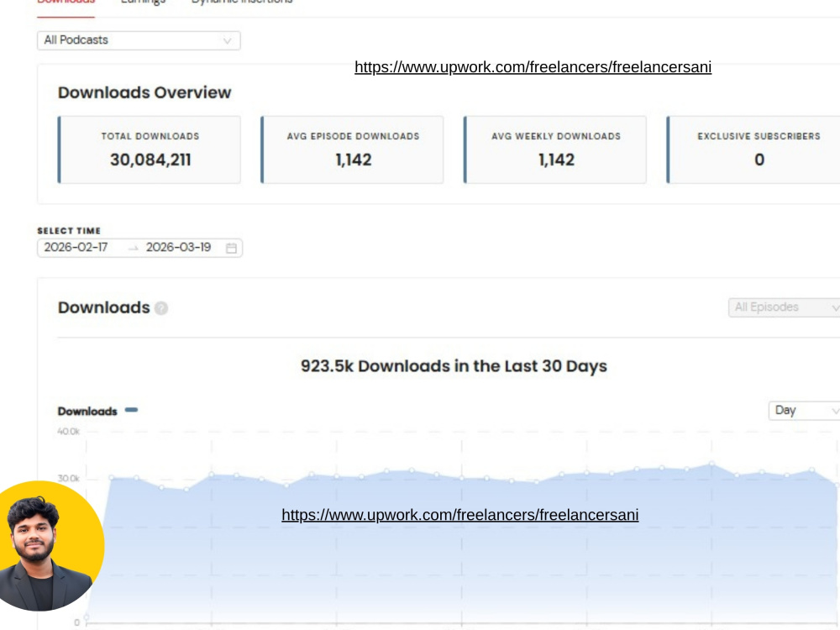Click the top upwork.com freelancersani link
Viewport: 840px width, 630px height.
[533, 67]
